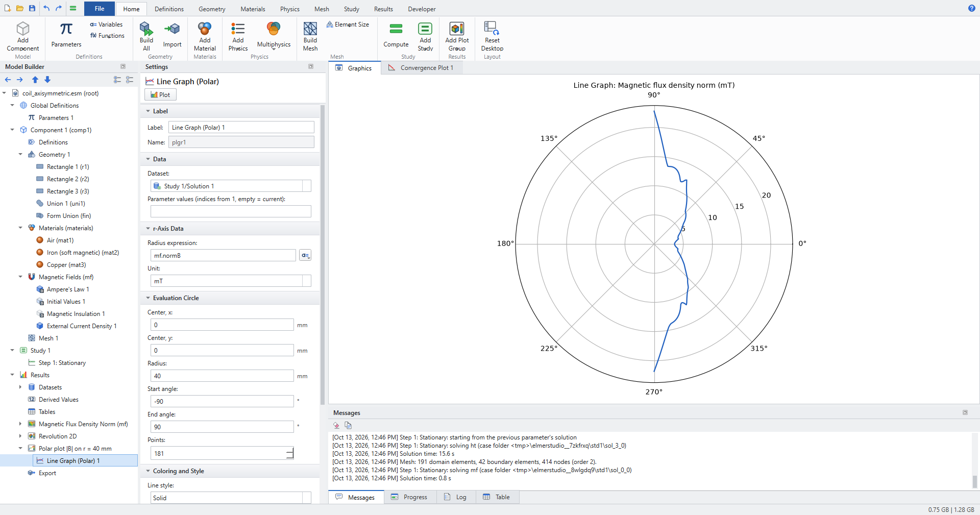
Task: Click the Add Physics icon
Action: coord(238,29)
